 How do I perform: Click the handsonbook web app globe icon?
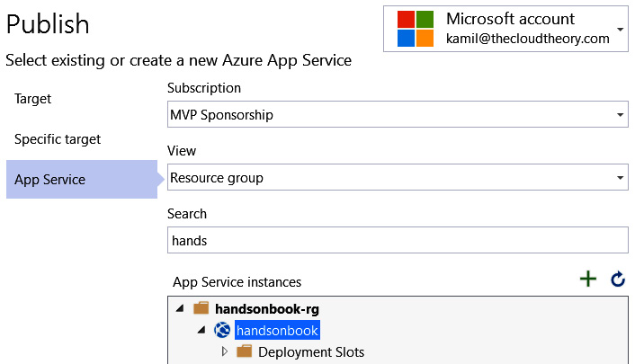(x=222, y=330)
